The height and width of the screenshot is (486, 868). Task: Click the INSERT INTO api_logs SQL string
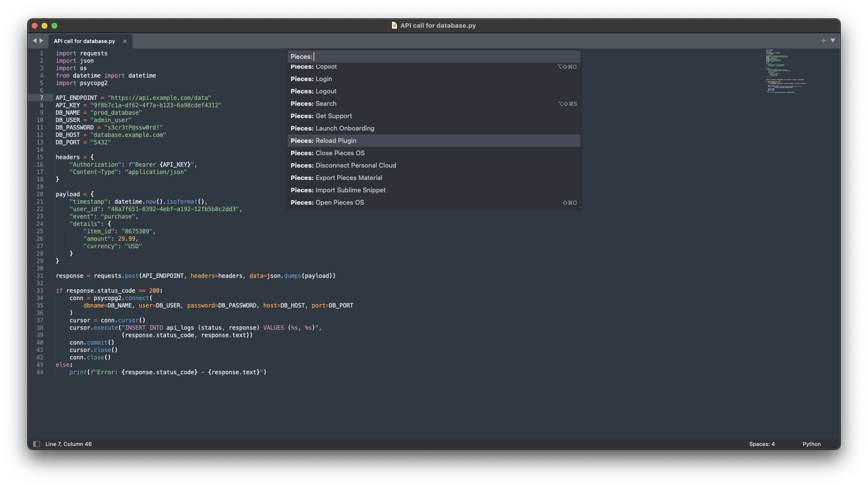220,328
